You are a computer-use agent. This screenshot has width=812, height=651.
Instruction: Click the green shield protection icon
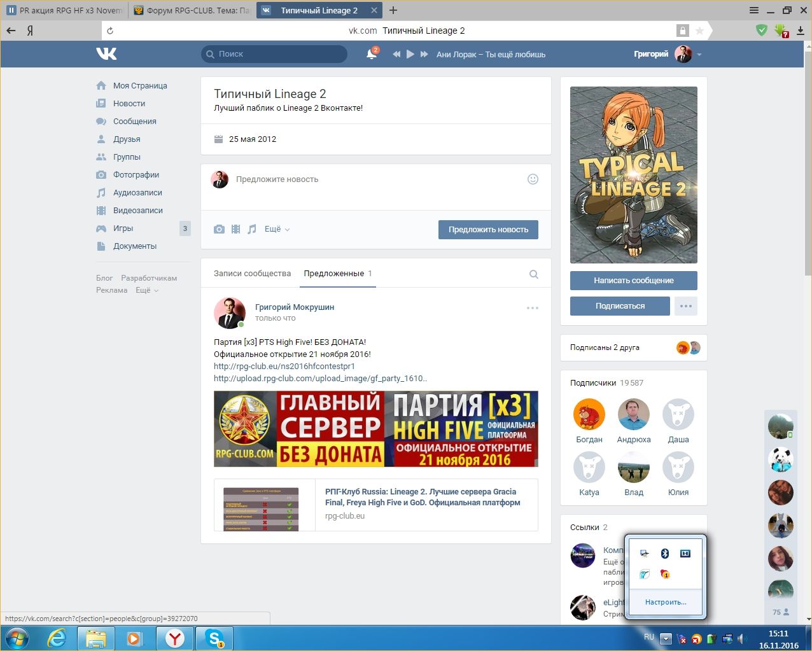pyautogui.click(x=762, y=30)
